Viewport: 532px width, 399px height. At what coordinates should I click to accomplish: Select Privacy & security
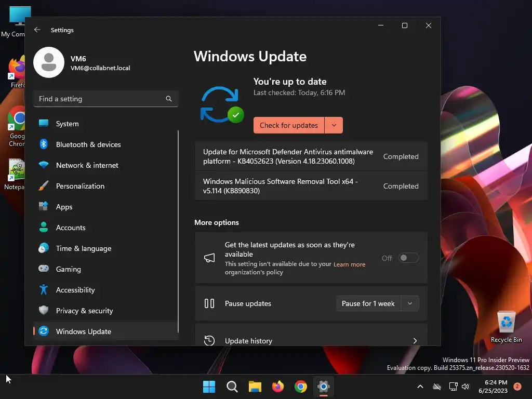106,311
